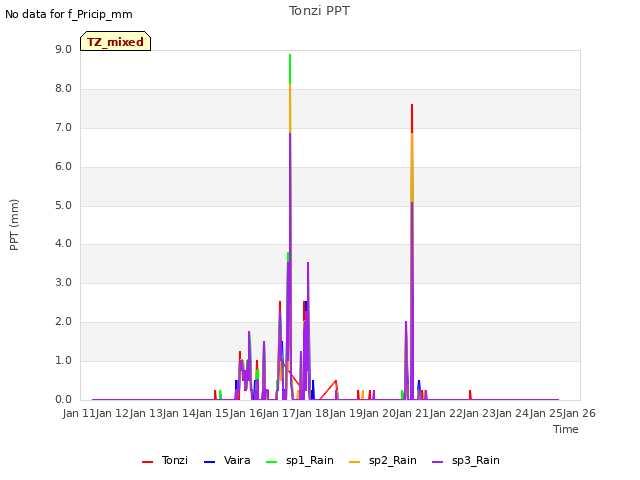Click the 5.0 y-axis tick value

(63, 205)
